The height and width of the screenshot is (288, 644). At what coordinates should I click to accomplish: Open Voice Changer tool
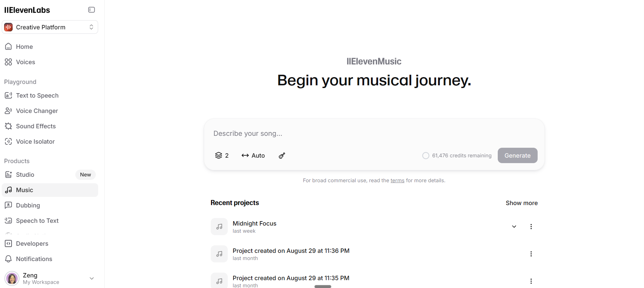point(50,111)
